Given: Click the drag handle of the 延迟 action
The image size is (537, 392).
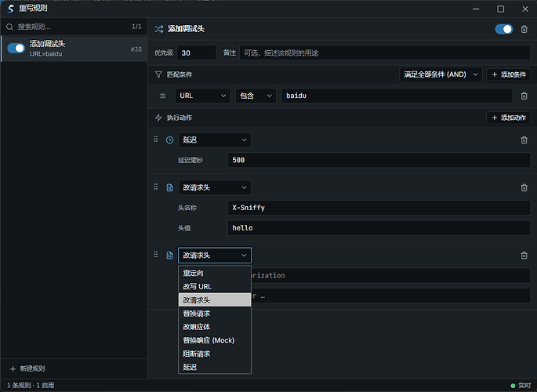Looking at the screenshot, I should click(x=156, y=139).
